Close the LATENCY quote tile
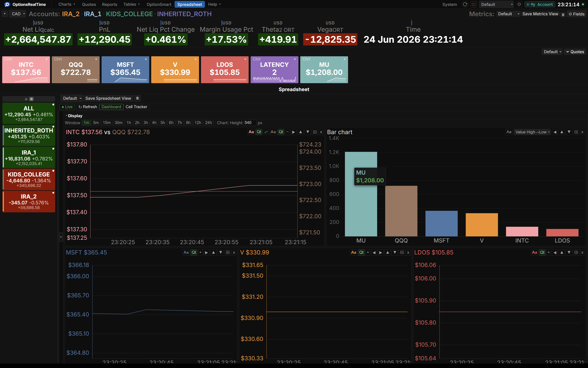Viewport: 588px width, 368px height. (295, 59)
